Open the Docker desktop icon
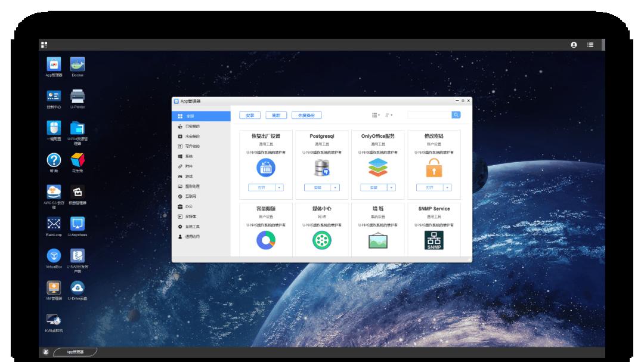The image size is (644, 362). [77, 64]
